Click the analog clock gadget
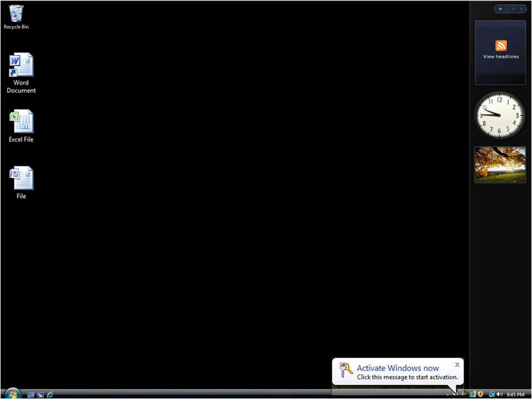Viewport: 532px width, 399px height. point(499,116)
